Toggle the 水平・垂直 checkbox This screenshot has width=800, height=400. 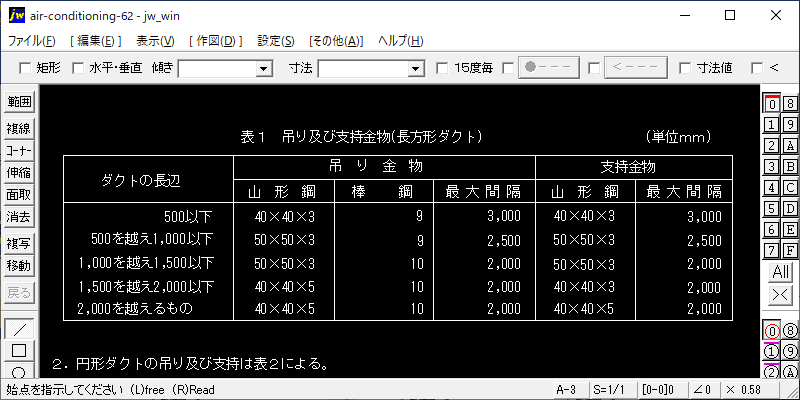click(x=77, y=68)
